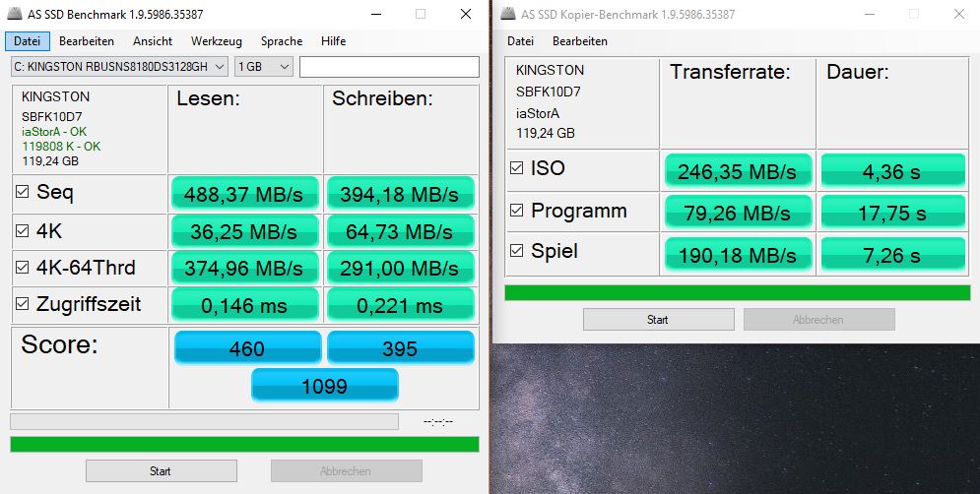Viewport: 980px width, 494px height.
Task: Open the KINGSTON drive selection dropdown
Action: pyautogui.click(x=119, y=67)
